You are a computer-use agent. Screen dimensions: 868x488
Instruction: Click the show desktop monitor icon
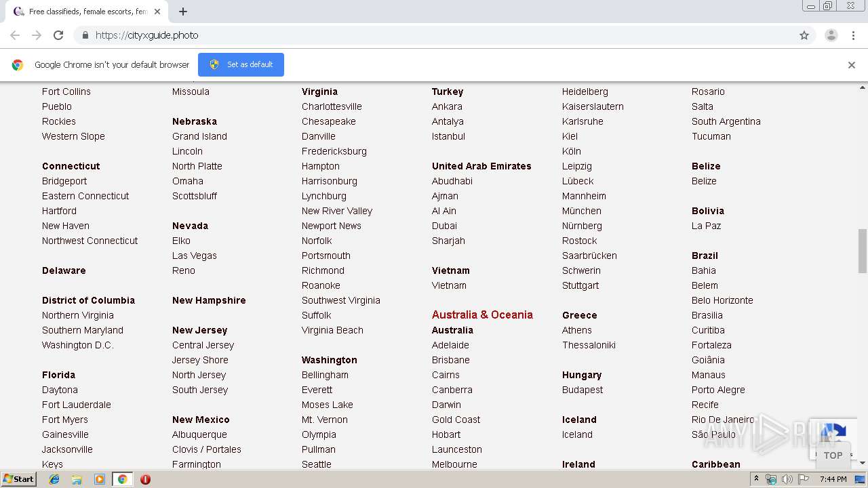click(860, 479)
